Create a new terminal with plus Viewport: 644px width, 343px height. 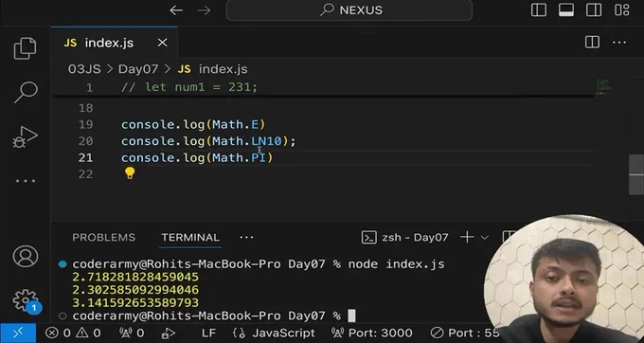[467, 238]
